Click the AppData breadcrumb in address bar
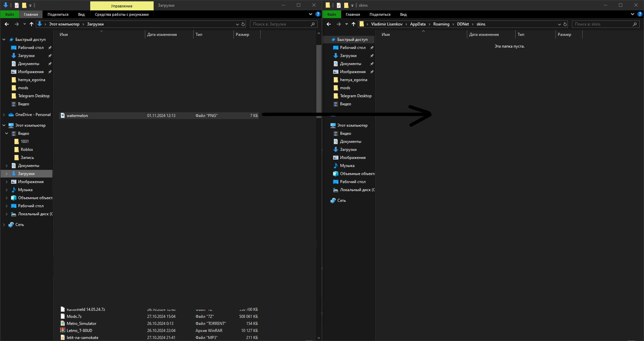644x341 pixels. click(x=418, y=24)
